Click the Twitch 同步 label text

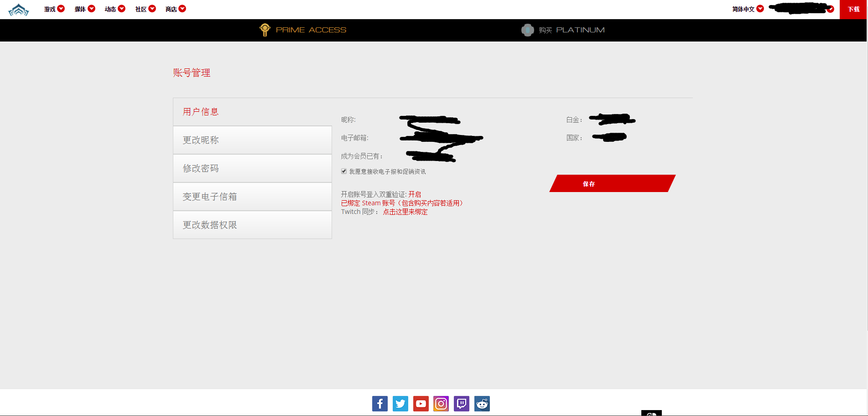[x=360, y=212]
